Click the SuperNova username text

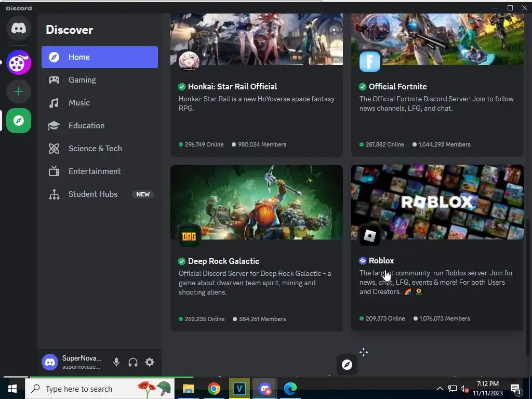point(82,358)
